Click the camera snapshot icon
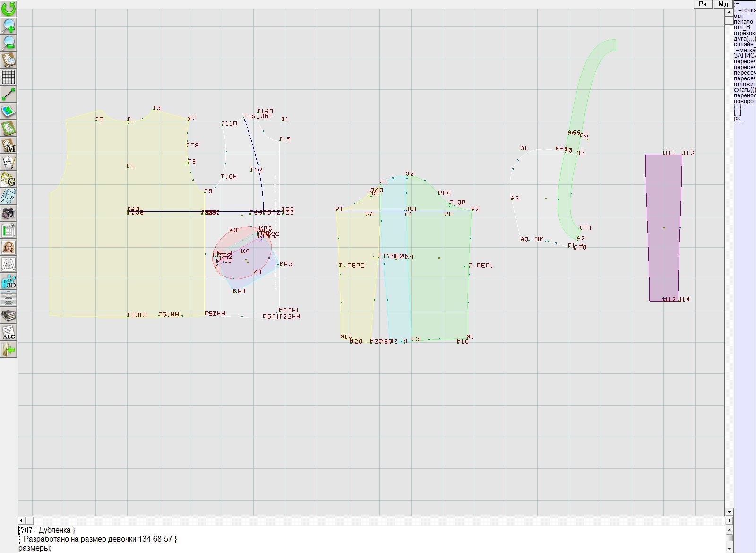This screenshot has width=756, height=553. tap(9, 213)
